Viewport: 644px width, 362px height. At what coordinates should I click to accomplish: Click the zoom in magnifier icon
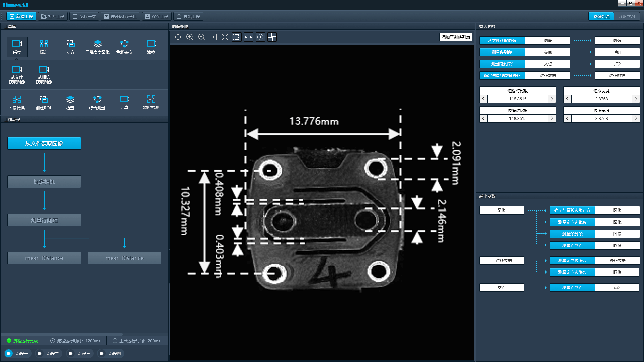coord(190,37)
